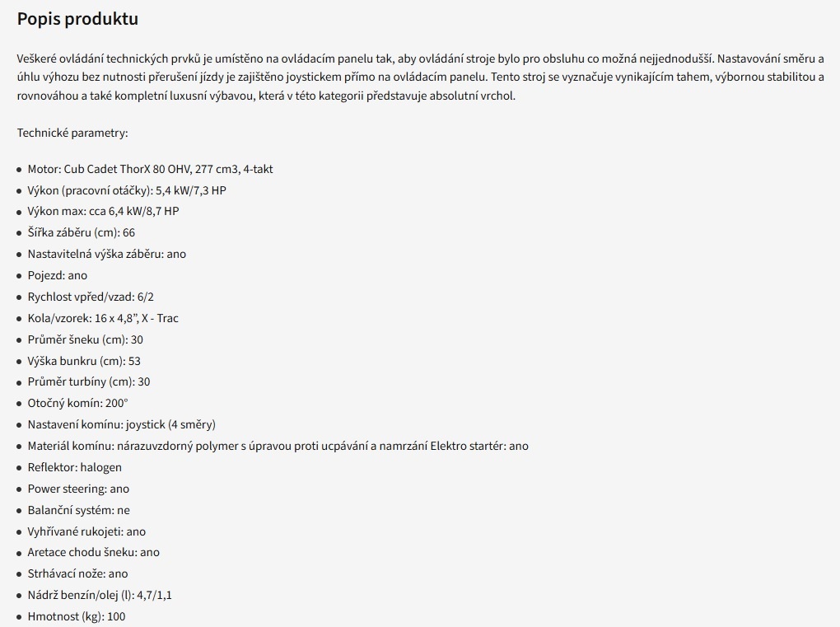The height and width of the screenshot is (627, 840).
Task: Select the "Reflektor: halogen" list item
Action: click(x=74, y=467)
